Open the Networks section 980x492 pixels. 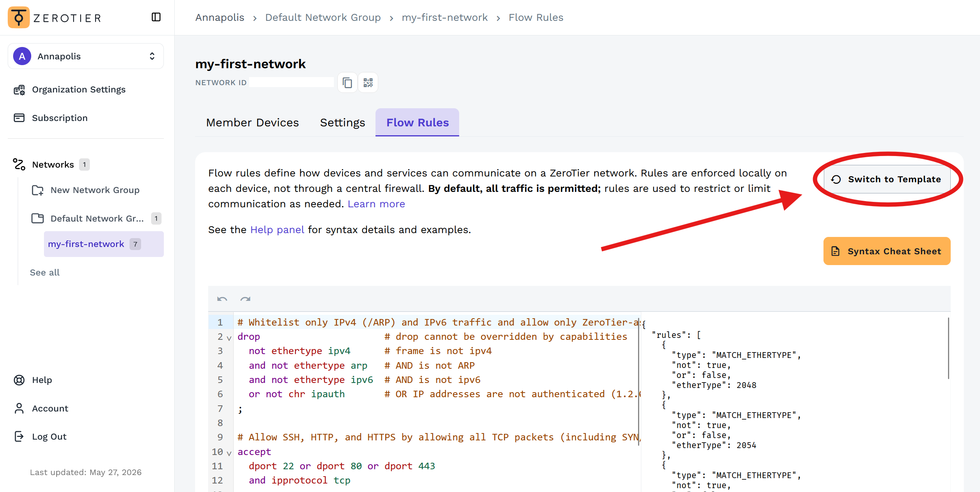tap(53, 165)
